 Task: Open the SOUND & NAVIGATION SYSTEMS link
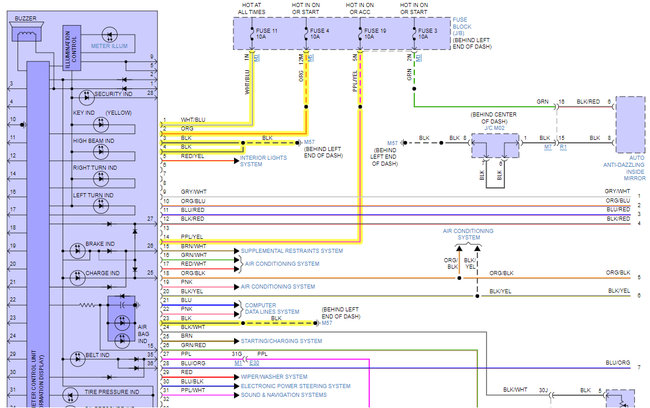click(x=284, y=395)
